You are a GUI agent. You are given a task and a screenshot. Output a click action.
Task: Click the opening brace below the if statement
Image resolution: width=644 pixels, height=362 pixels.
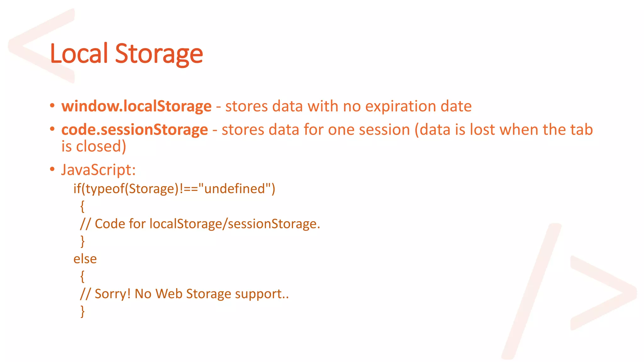(x=82, y=206)
